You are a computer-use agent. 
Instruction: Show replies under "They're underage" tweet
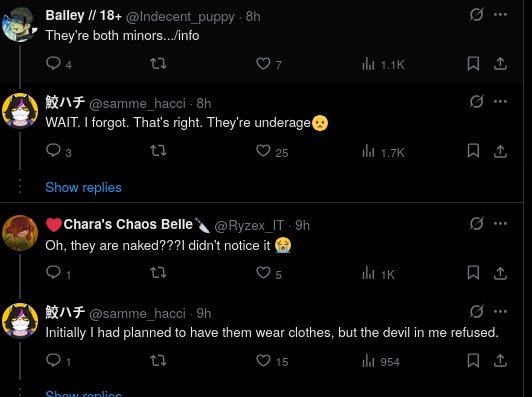[83, 187]
